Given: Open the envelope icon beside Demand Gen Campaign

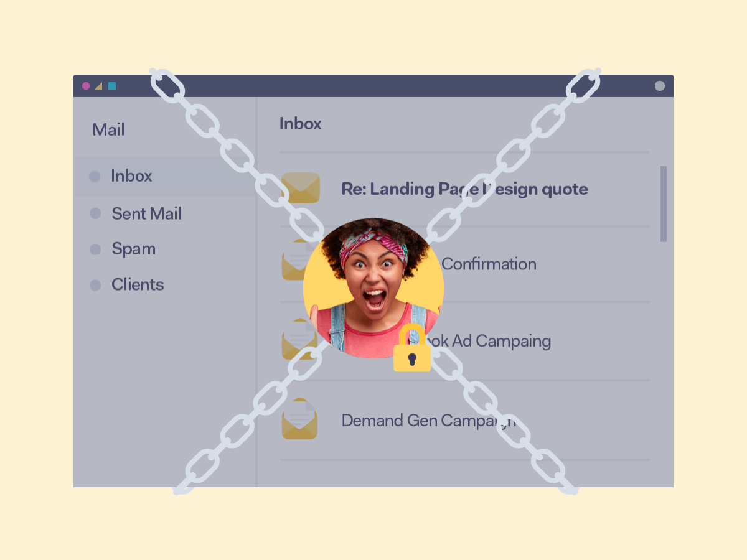Looking at the screenshot, I should 299,419.
